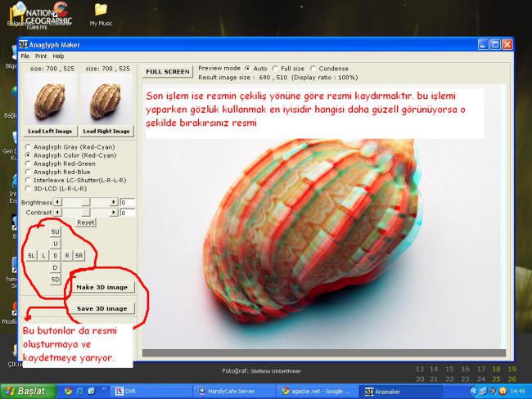Shift image up with U button
532x399 pixels.
tap(56, 244)
